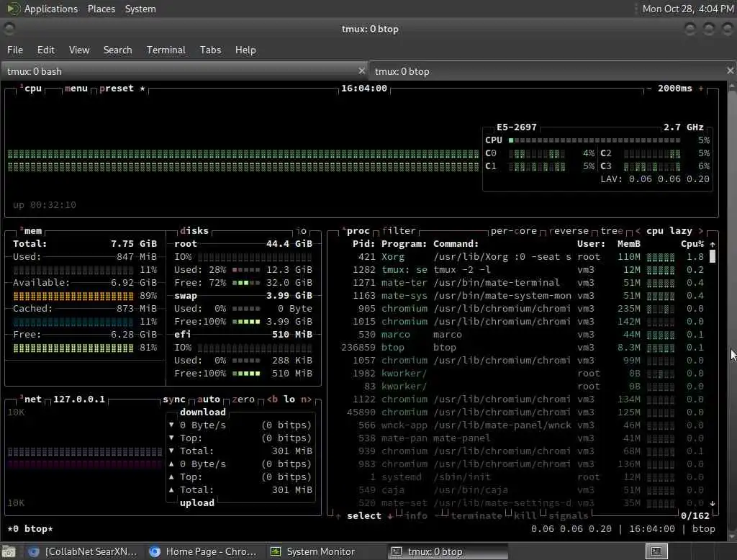Open the Places menu
Viewport: 737px width, 560px height.
[101, 9]
